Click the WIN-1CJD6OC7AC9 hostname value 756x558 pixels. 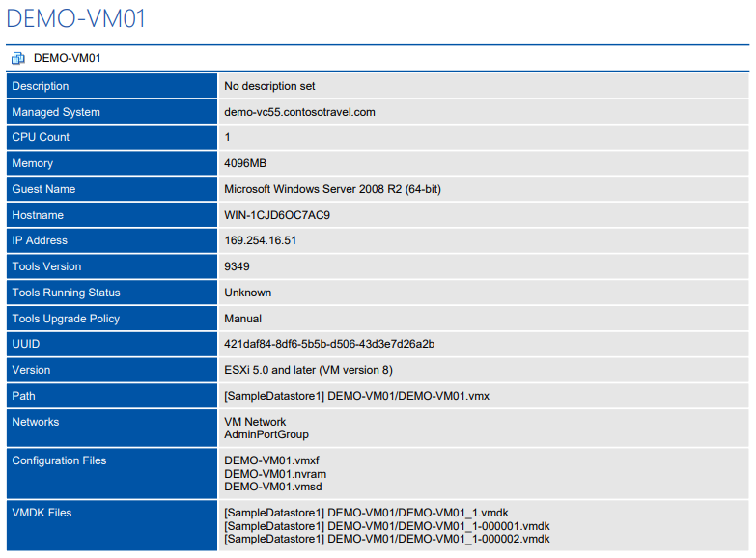277,215
